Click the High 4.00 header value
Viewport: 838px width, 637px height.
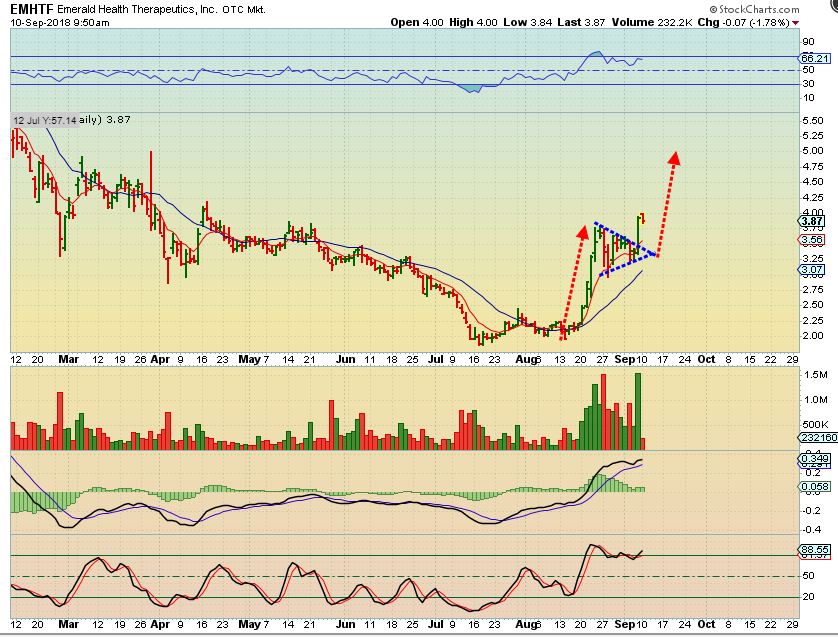click(x=473, y=22)
